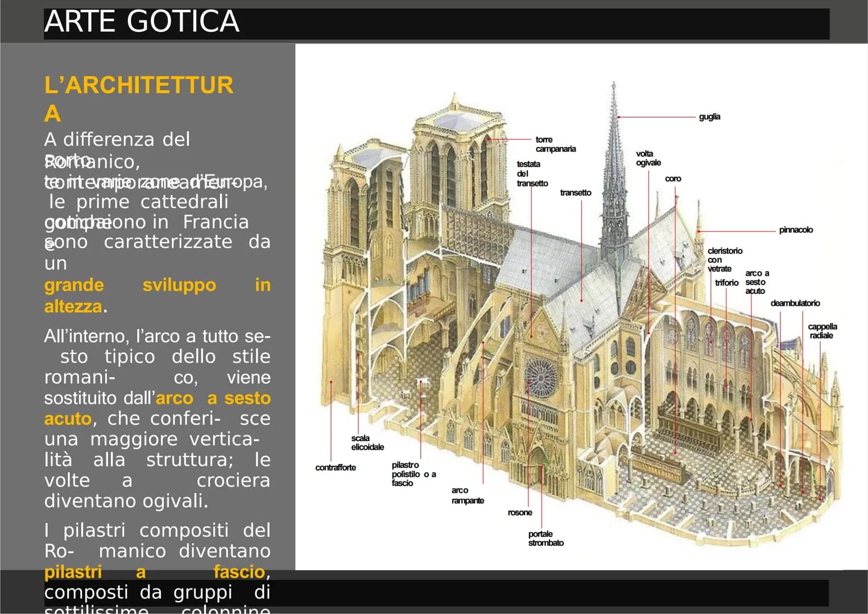Click the 'testata del transetto' label

(x=532, y=173)
